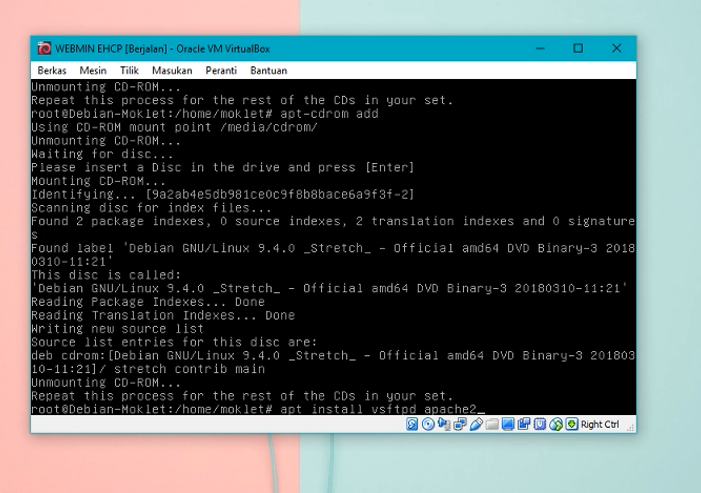Viewport: 701px width, 493px height.
Task: Maximize the VirtualBox VM window
Action: click(578, 48)
